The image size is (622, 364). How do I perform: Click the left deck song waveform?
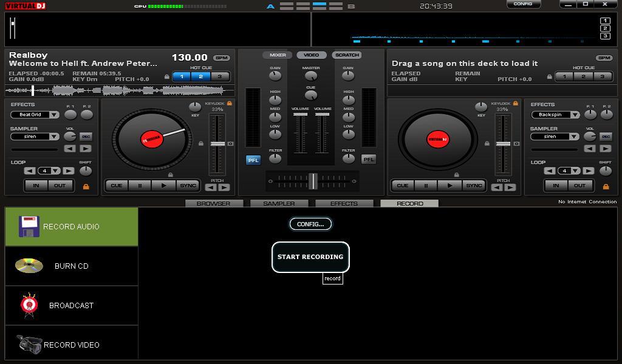(120, 91)
